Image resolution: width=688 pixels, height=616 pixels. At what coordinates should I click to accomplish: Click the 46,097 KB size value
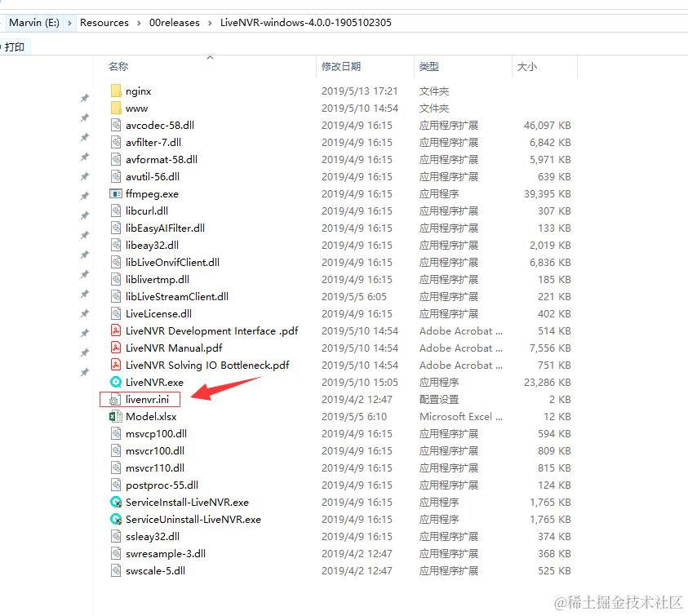pyautogui.click(x=547, y=126)
